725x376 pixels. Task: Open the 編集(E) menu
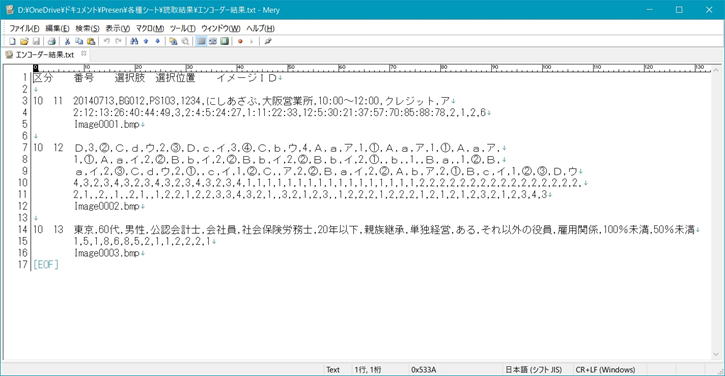[57, 28]
